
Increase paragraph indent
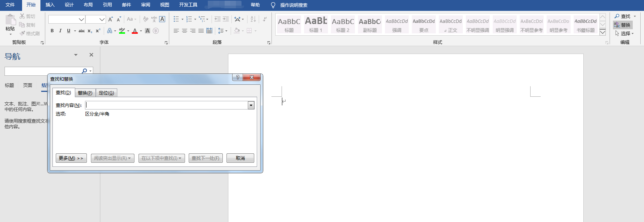[x=226, y=19]
